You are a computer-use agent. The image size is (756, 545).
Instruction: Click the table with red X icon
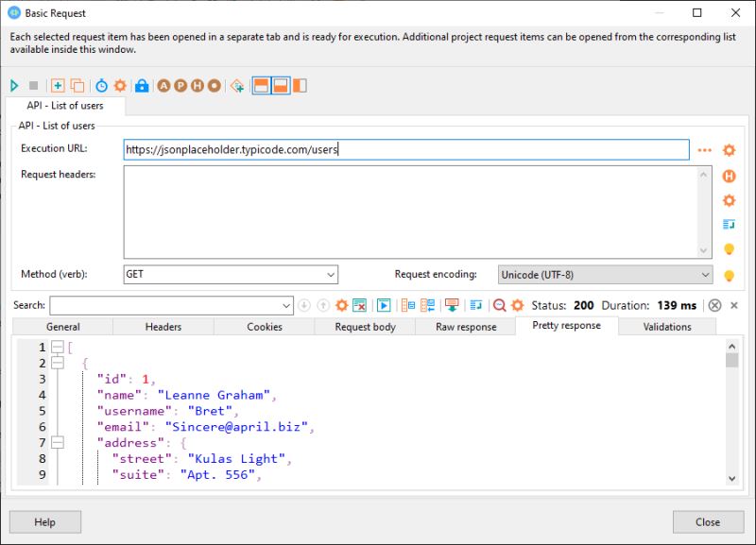[x=360, y=305]
